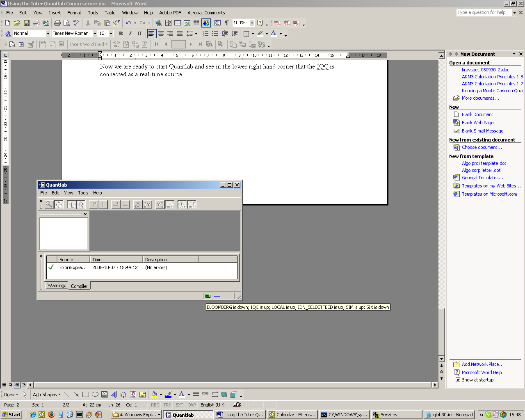Click the Cut scissors icon

88,23
